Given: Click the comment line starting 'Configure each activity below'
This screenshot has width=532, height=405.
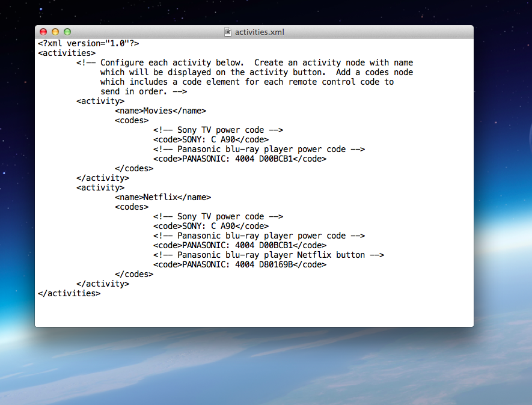Looking at the screenshot, I should pyautogui.click(x=245, y=62).
